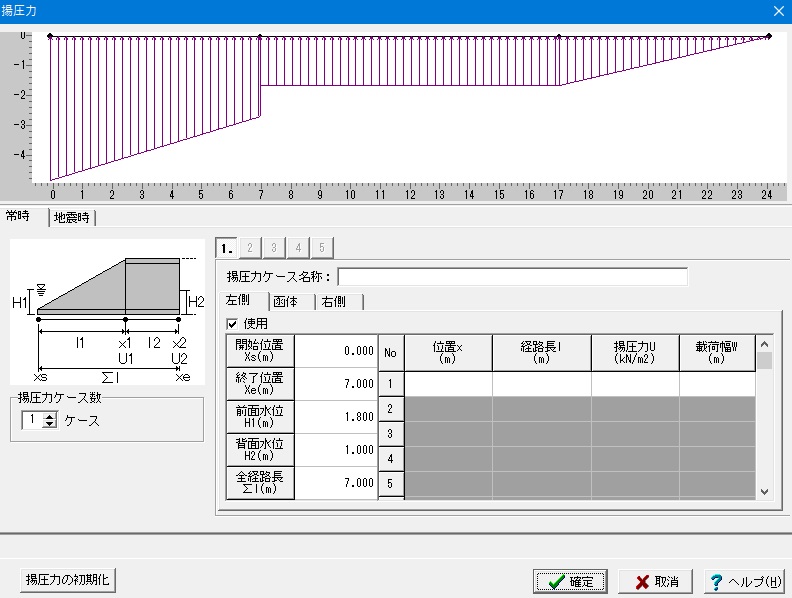
Task: Click the 揚圧力U cell in row 1
Action: point(635,384)
